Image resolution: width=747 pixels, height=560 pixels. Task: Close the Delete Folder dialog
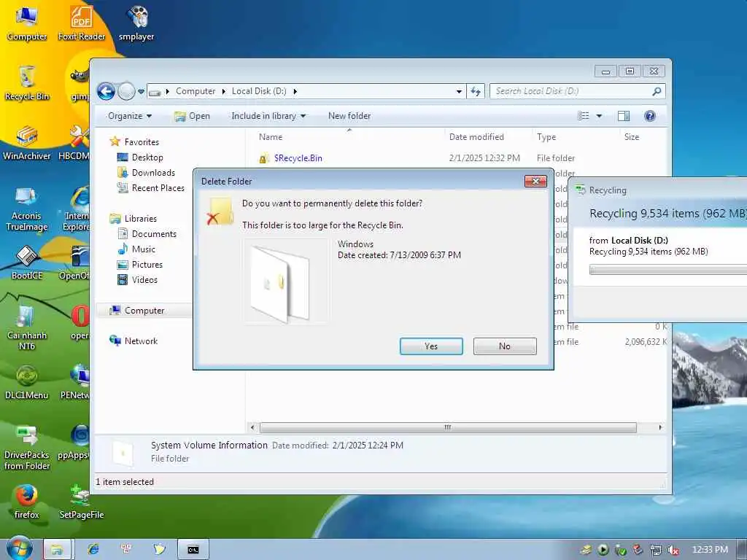pos(535,181)
